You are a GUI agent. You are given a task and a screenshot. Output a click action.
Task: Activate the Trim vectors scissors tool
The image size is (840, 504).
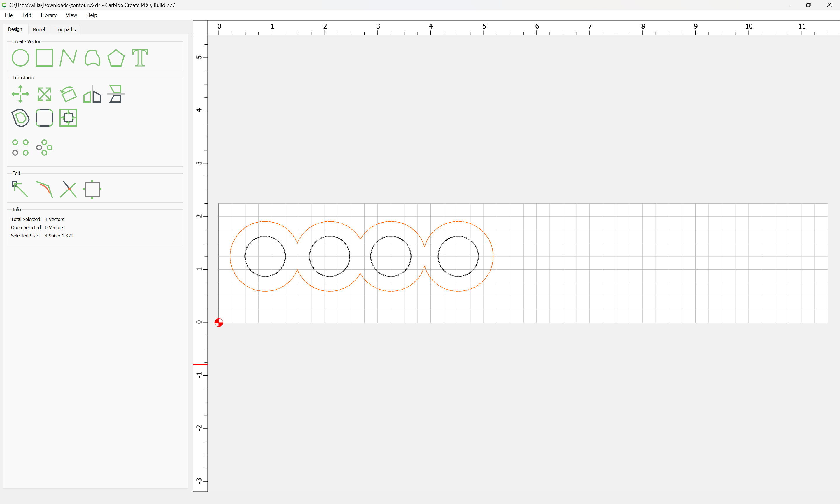68,189
